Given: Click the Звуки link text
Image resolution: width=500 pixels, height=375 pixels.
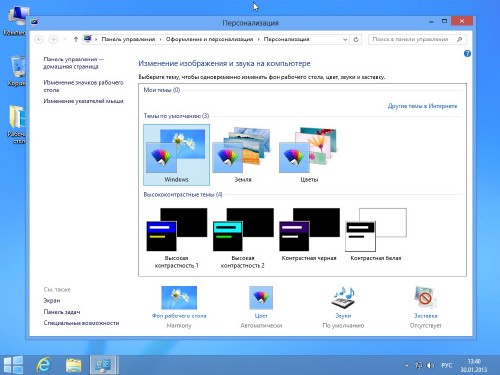Looking at the screenshot, I should coord(343,316).
